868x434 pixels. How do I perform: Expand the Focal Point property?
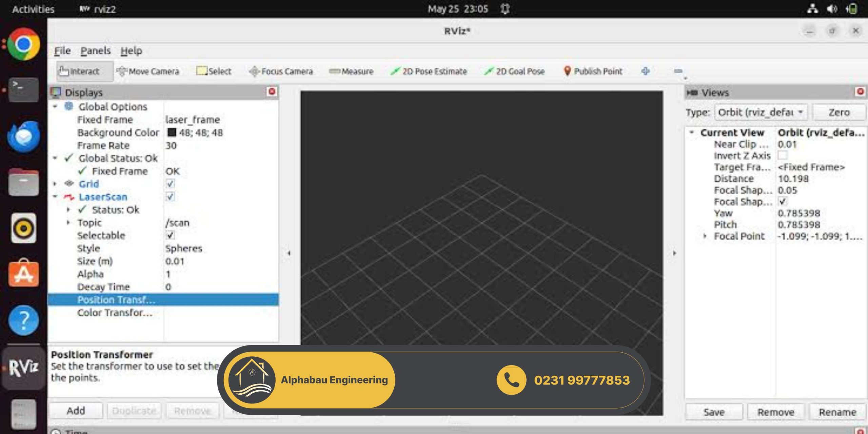tap(705, 236)
